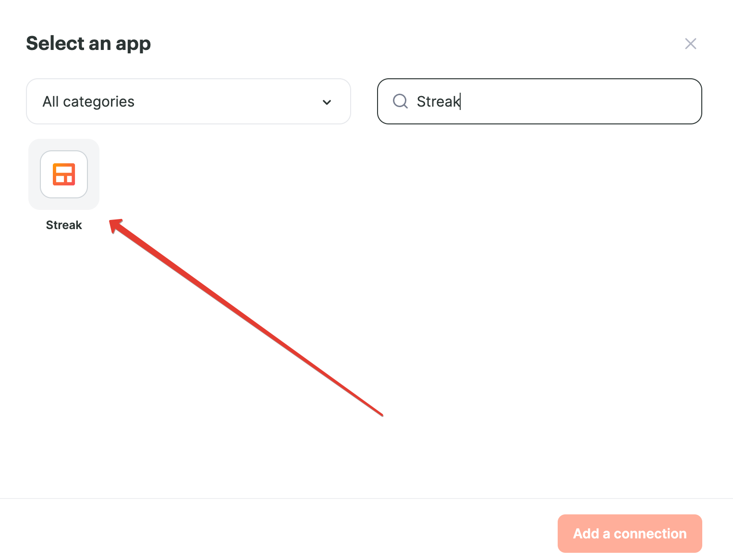
Task: Select the Streak app icon
Action: [x=64, y=174]
